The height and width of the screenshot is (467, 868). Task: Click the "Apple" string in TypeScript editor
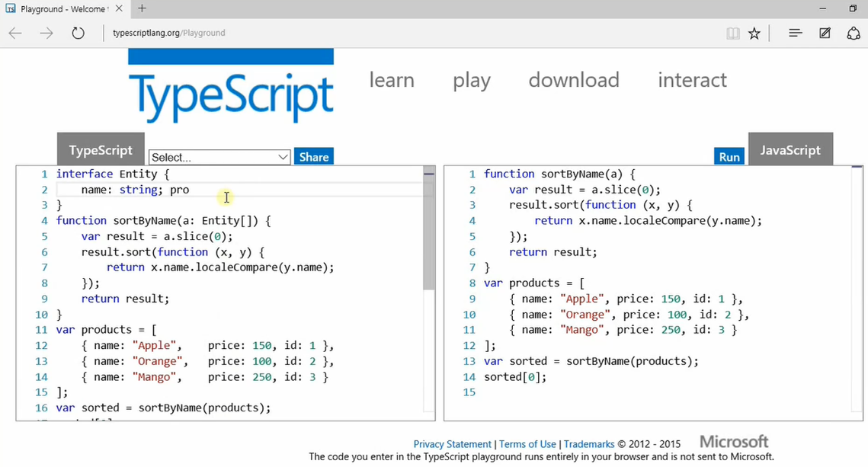[154, 346]
